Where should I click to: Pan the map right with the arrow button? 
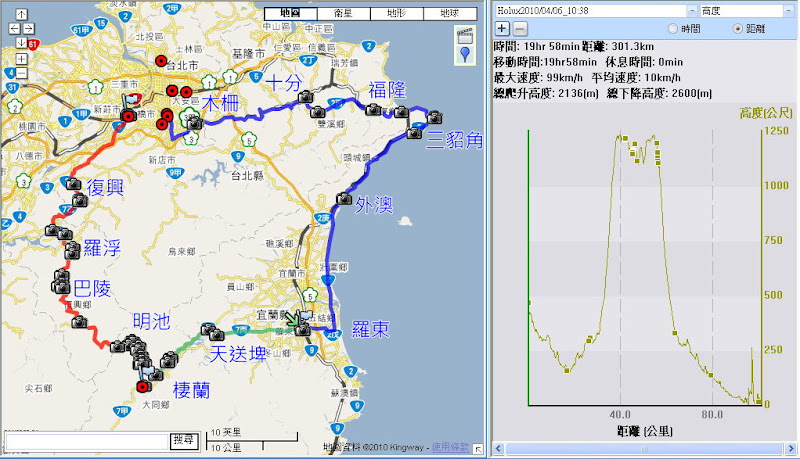29,29
